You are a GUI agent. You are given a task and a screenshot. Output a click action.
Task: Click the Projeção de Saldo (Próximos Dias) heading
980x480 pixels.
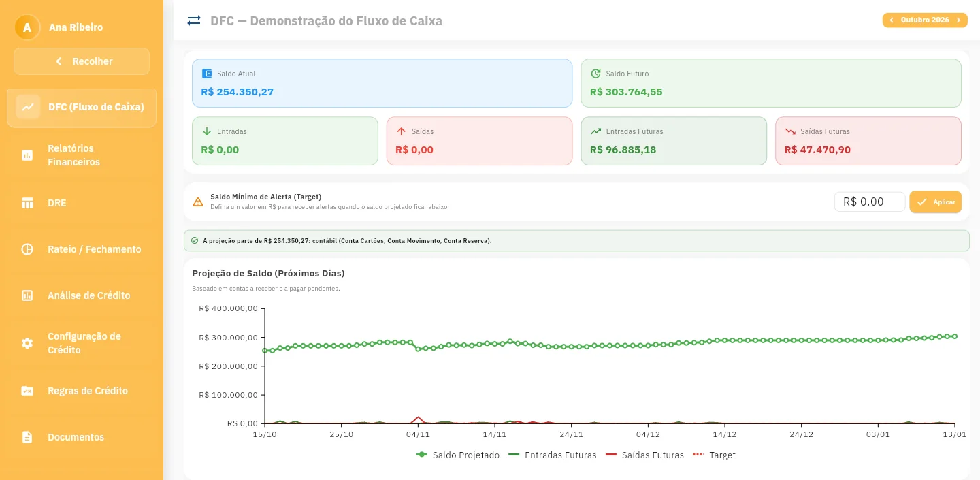pyautogui.click(x=268, y=273)
